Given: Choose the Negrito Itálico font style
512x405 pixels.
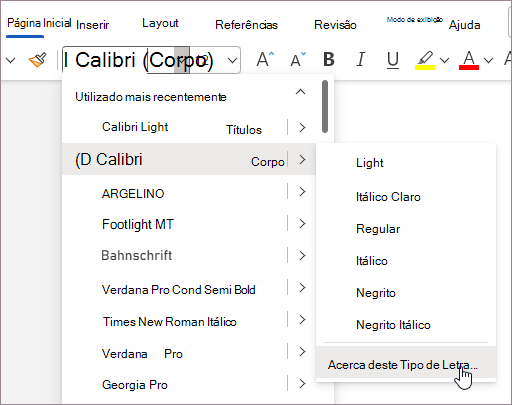Looking at the screenshot, I should [406, 325].
